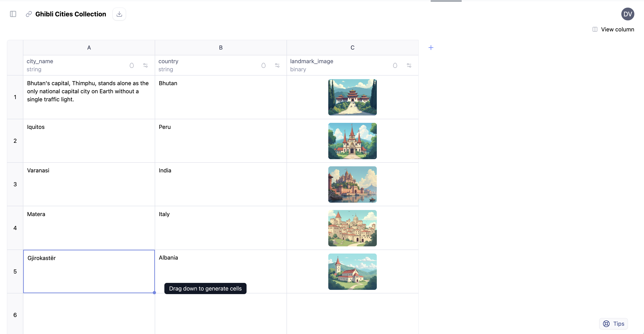Open settings sliders icon for city_name column
The height and width of the screenshot is (334, 644).
pyautogui.click(x=146, y=65)
